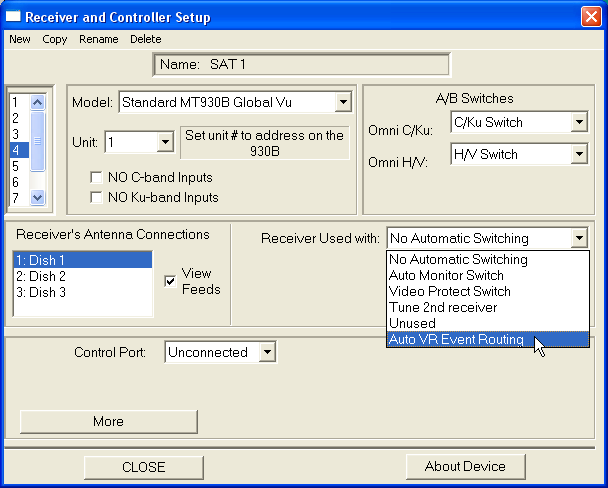
Task: Open the About Device dialog
Action: (x=464, y=466)
